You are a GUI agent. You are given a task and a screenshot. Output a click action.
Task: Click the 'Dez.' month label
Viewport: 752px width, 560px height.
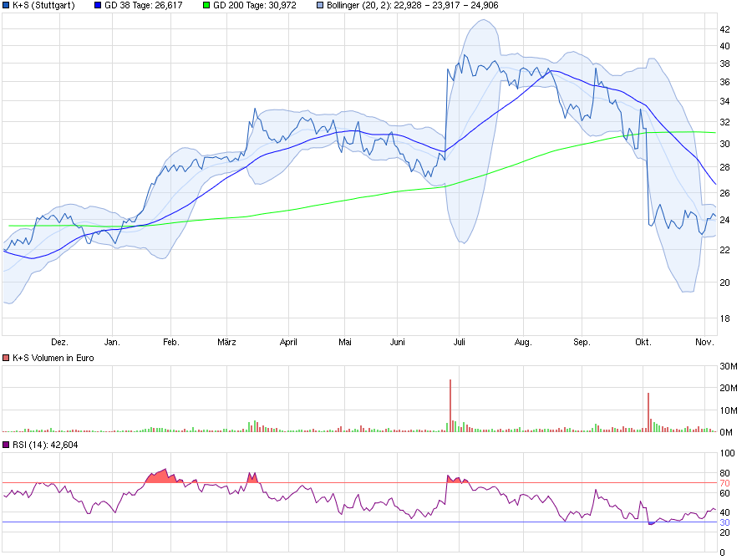(x=59, y=342)
